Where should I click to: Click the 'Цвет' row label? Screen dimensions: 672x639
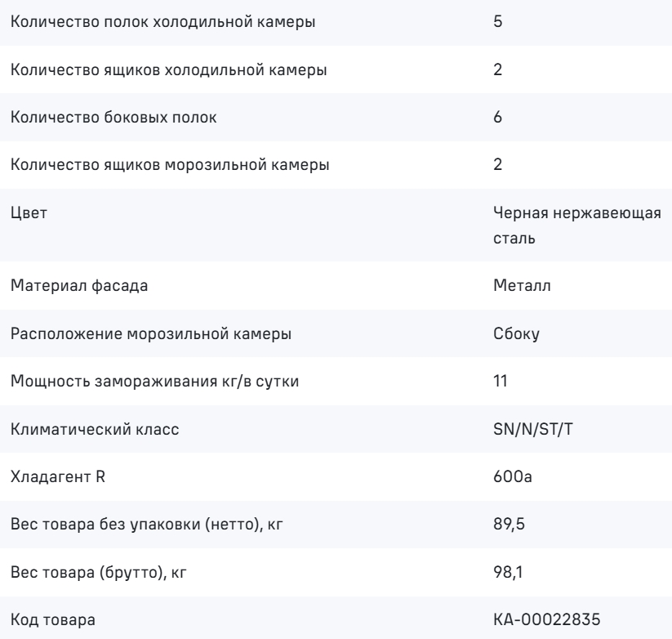point(29,212)
